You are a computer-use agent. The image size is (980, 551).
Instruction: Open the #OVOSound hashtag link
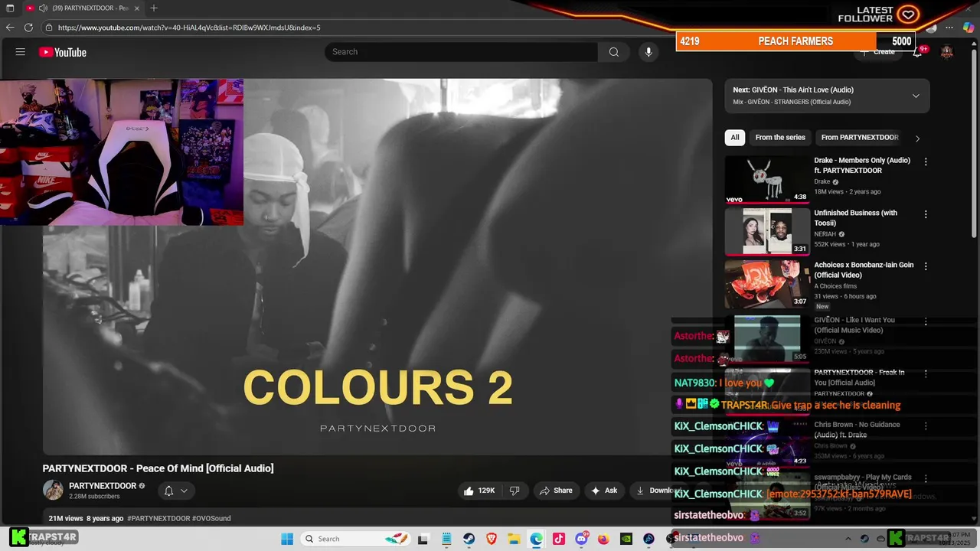tap(211, 518)
